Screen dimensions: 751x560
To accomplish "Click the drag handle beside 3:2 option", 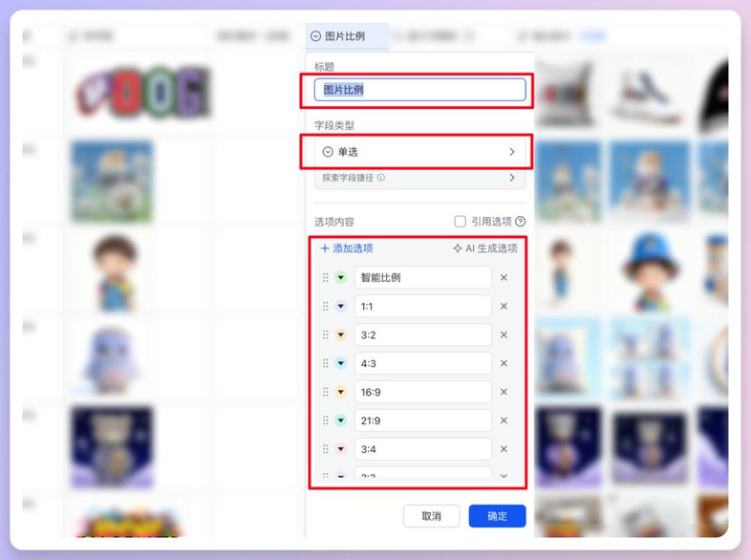I will coord(325,334).
